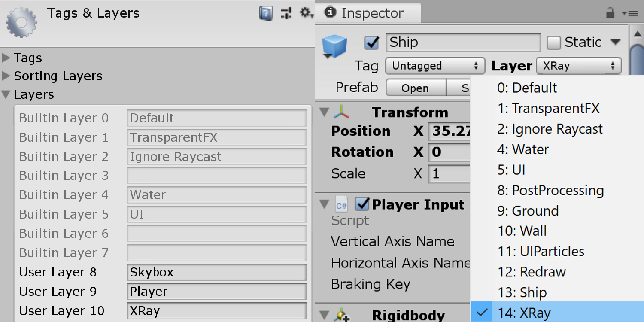Viewport: 644px width, 322px height.
Task: Disable the Ship active checkbox
Action: pyautogui.click(x=371, y=43)
